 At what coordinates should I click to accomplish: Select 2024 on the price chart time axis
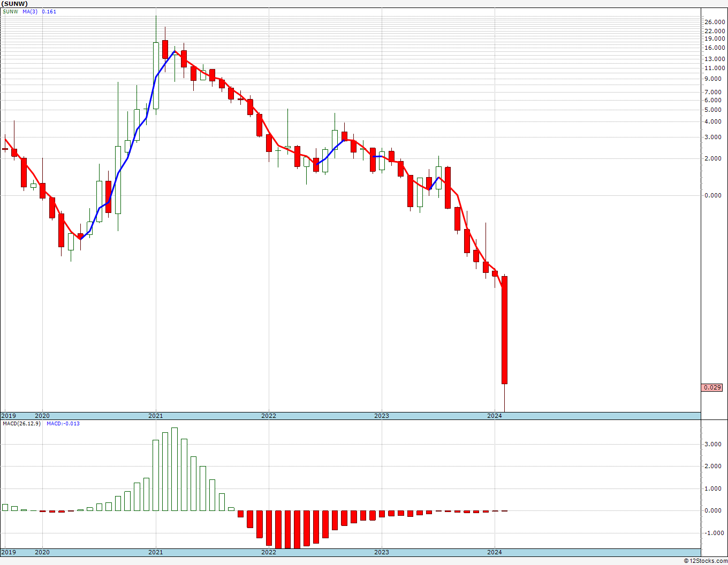[x=495, y=416]
